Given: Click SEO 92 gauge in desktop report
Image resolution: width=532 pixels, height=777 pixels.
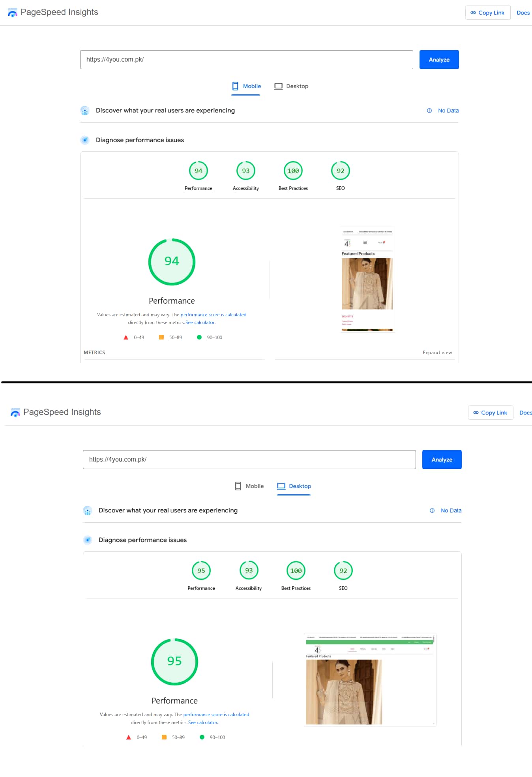Looking at the screenshot, I should pyautogui.click(x=343, y=571).
